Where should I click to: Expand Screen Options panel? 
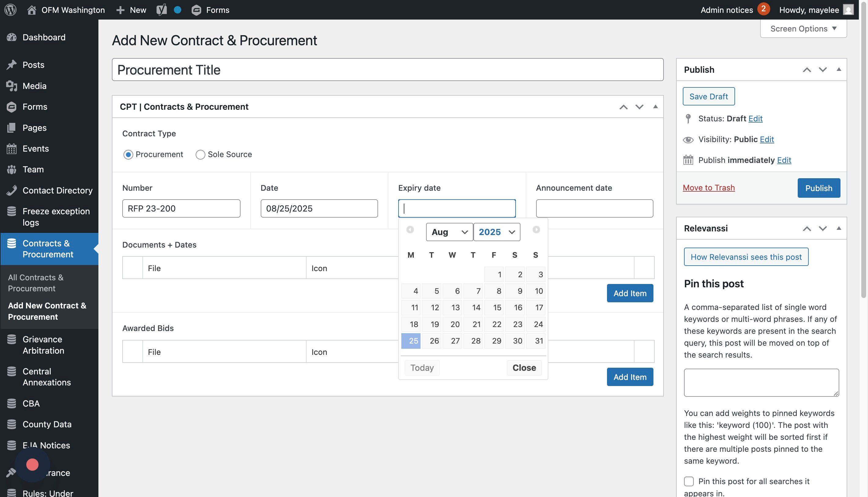coord(803,29)
